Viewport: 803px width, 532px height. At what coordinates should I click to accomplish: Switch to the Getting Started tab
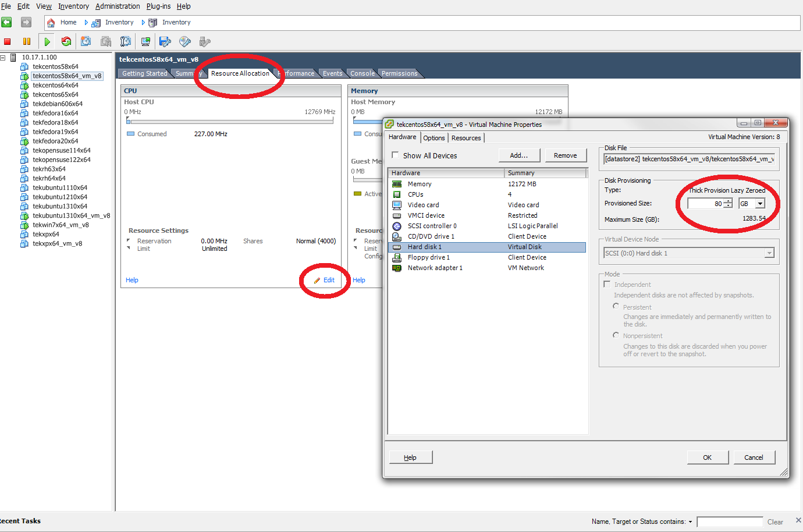coord(144,73)
